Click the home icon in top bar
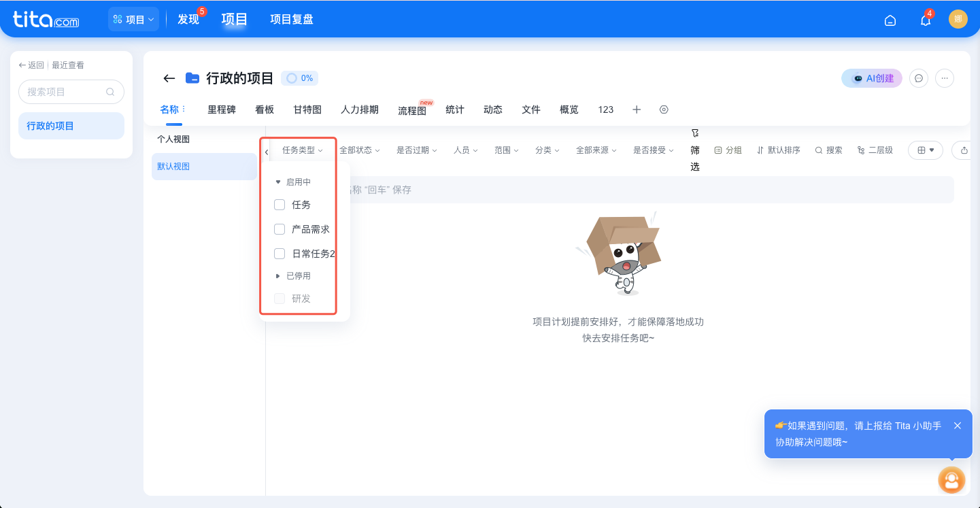Screen dimensions: 980x508 point(890,20)
